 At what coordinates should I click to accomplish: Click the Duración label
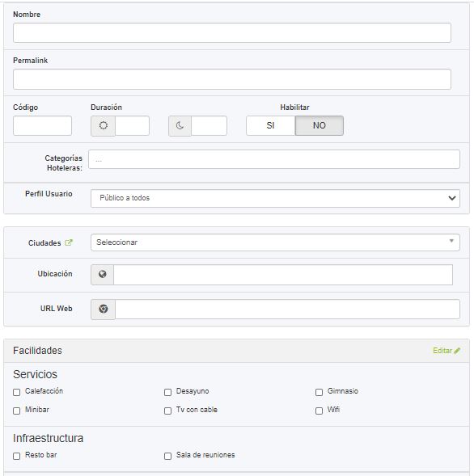[x=106, y=107]
